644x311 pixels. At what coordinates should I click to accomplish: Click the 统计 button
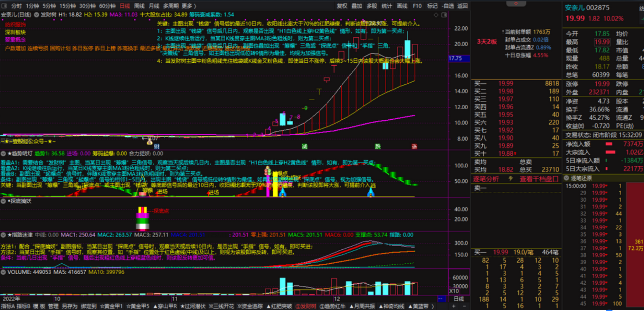tap(387, 6)
